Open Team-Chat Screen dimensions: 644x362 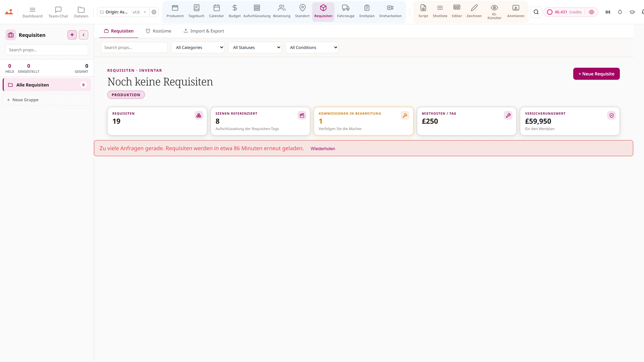coord(58,12)
